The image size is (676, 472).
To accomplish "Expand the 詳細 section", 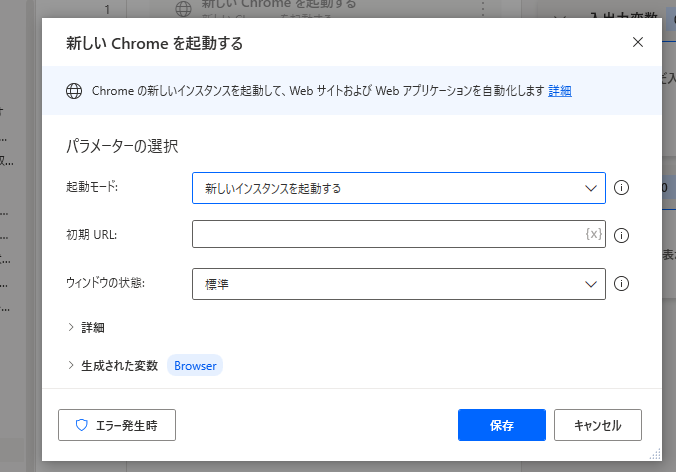I will 86,328.
